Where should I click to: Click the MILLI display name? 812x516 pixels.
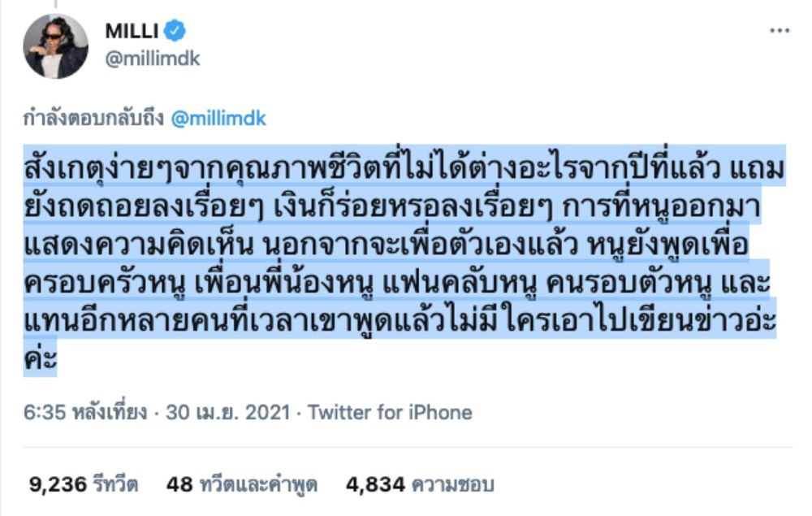point(132,31)
